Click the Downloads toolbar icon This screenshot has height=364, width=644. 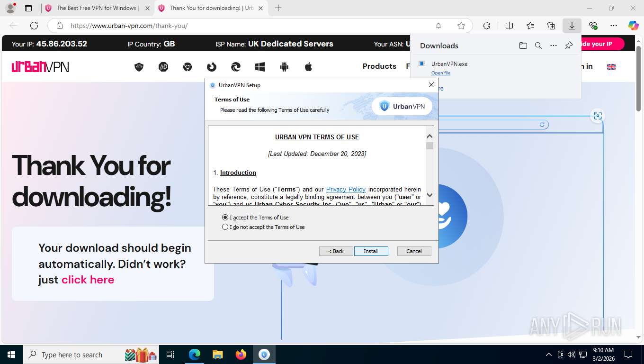coord(572,26)
